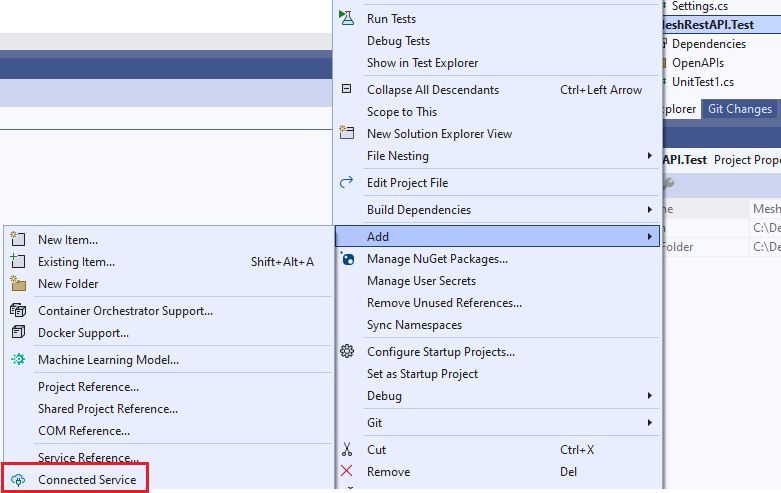The image size is (781, 493).
Task: Click Project Properties label in Properties panel
Action: [747, 160]
